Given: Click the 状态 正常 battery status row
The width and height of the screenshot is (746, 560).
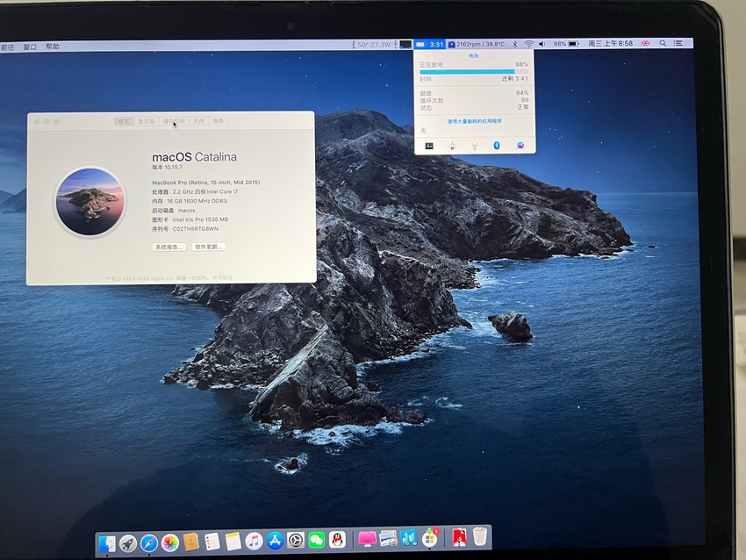Looking at the screenshot, I should click(x=474, y=108).
